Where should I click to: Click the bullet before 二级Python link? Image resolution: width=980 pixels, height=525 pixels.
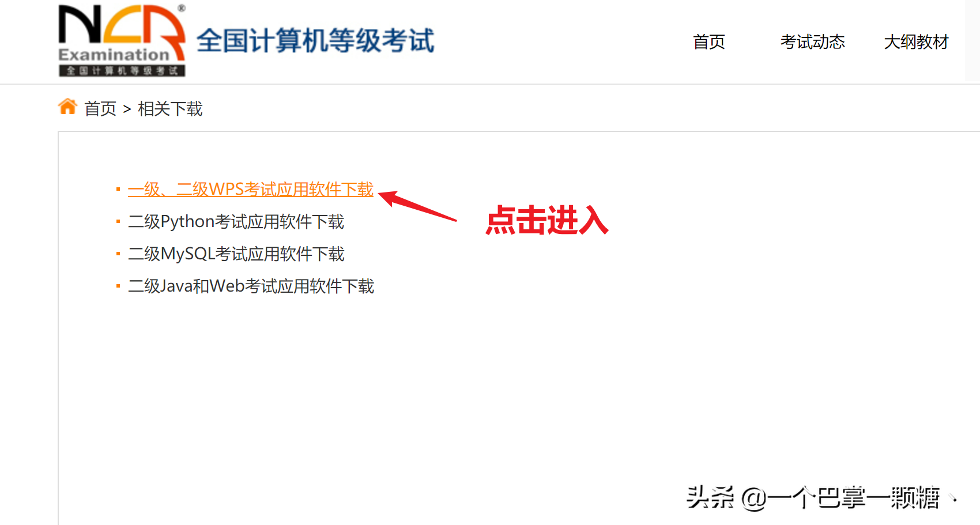(x=118, y=221)
